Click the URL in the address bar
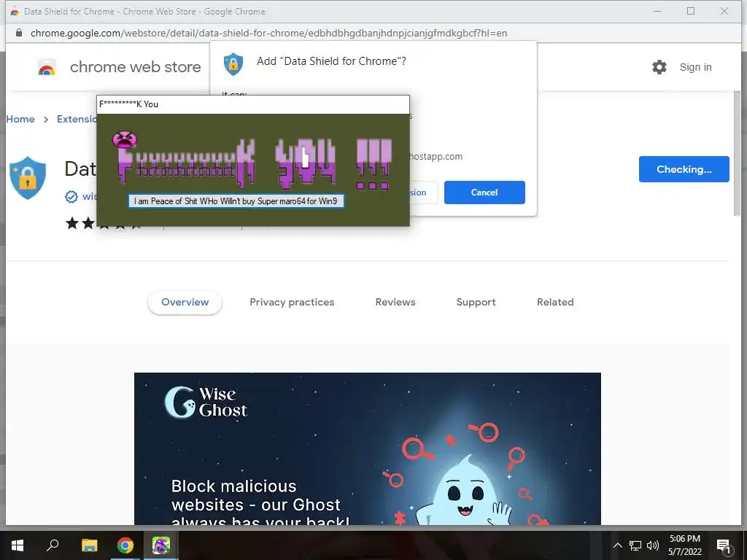747x560 pixels. click(268, 33)
